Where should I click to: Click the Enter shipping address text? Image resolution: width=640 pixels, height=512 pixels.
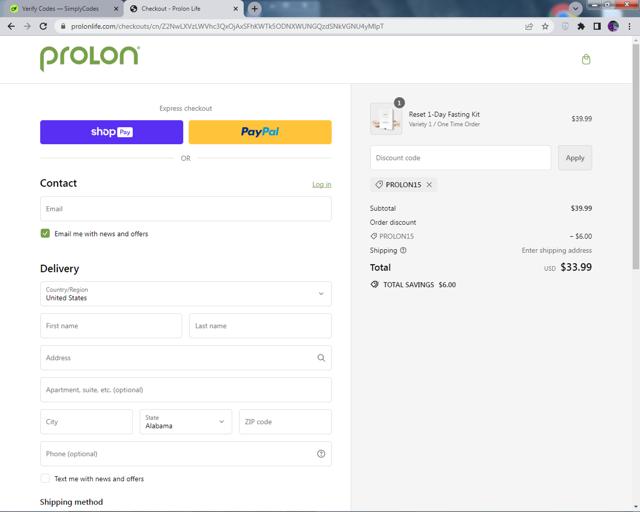tap(557, 250)
